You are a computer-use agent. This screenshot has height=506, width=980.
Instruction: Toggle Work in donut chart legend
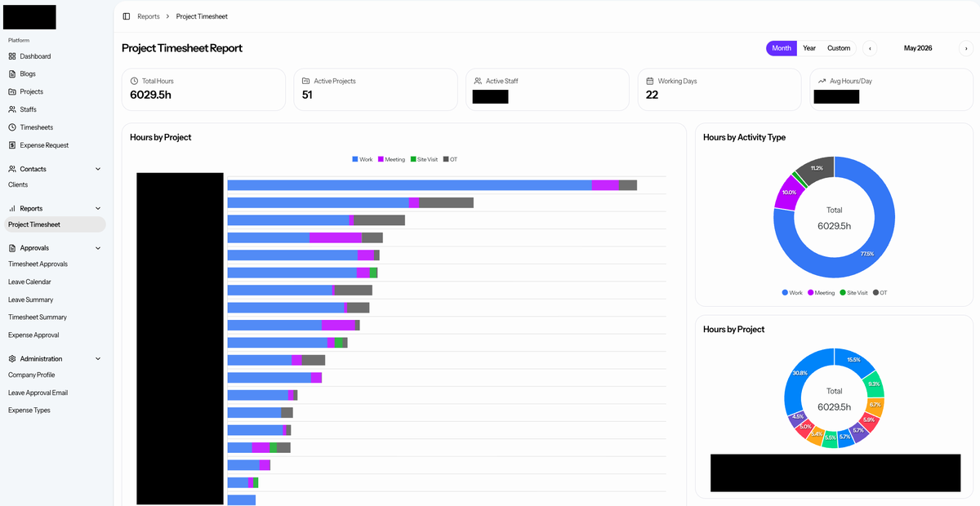792,292
